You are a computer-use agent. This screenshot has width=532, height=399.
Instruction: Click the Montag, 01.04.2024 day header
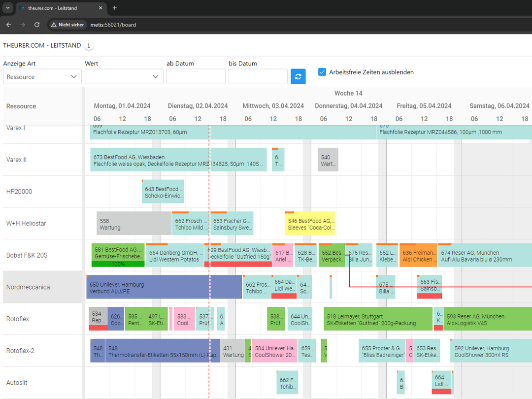pos(122,106)
